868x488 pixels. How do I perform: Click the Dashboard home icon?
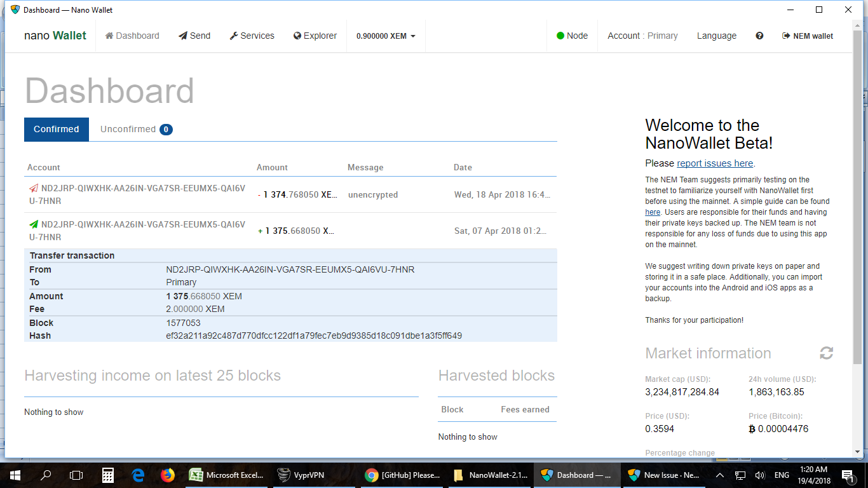click(108, 36)
